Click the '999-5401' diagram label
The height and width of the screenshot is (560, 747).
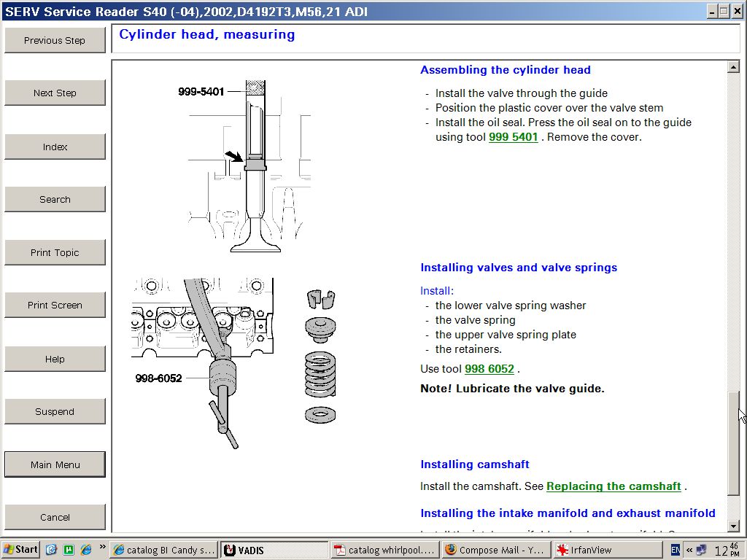tap(201, 91)
